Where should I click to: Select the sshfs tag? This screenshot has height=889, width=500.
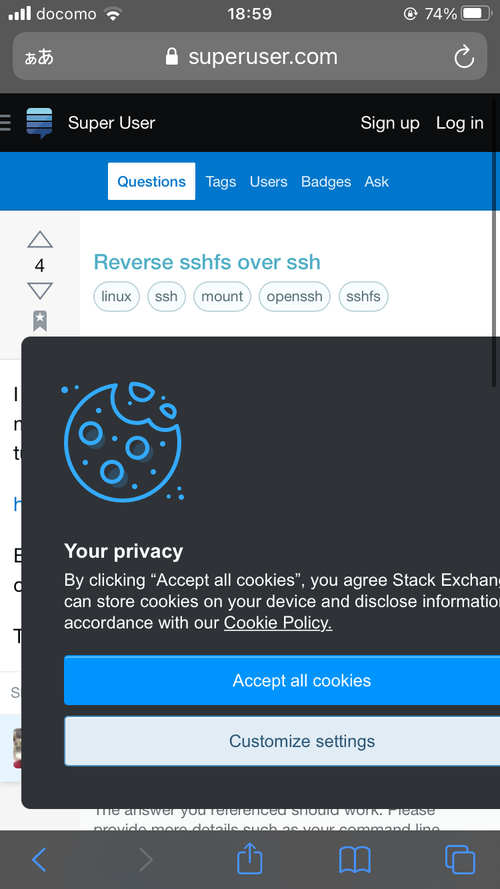tap(363, 297)
